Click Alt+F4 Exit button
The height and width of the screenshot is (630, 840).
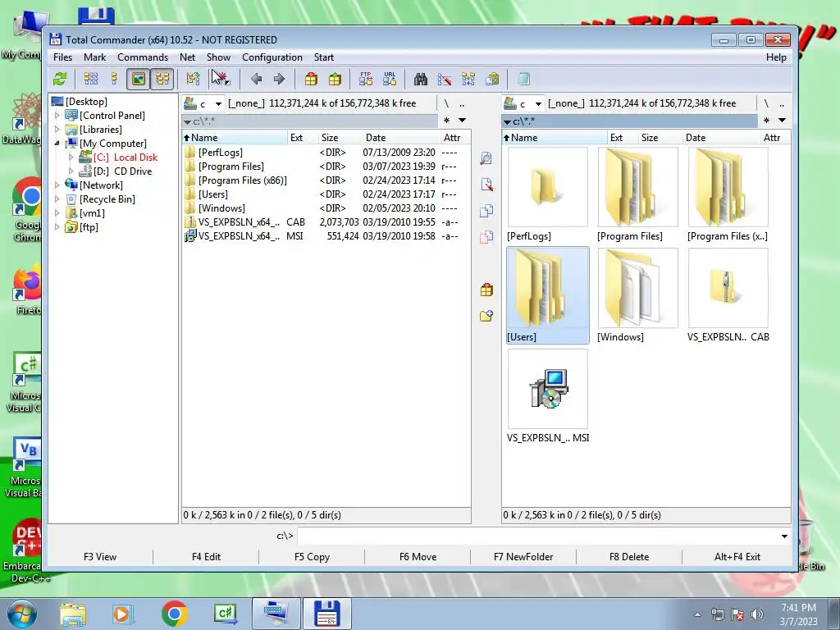tap(737, 557)
